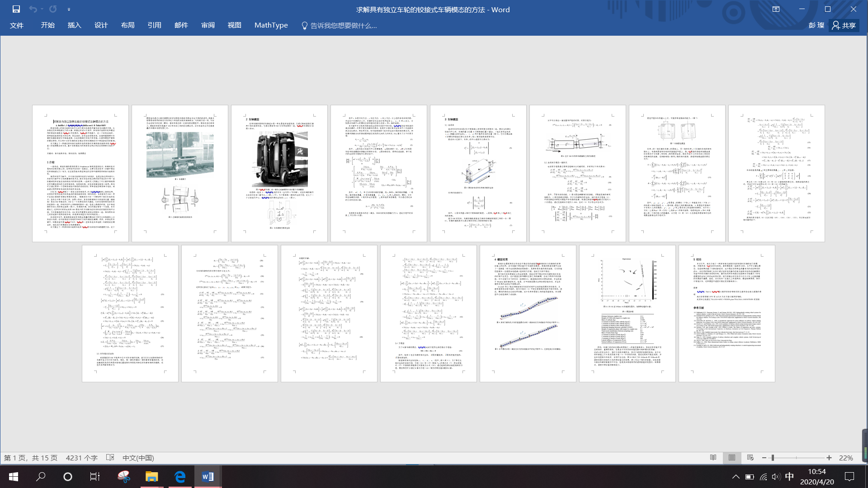
Task: Switch to Print Layout view
Action: 731,458
